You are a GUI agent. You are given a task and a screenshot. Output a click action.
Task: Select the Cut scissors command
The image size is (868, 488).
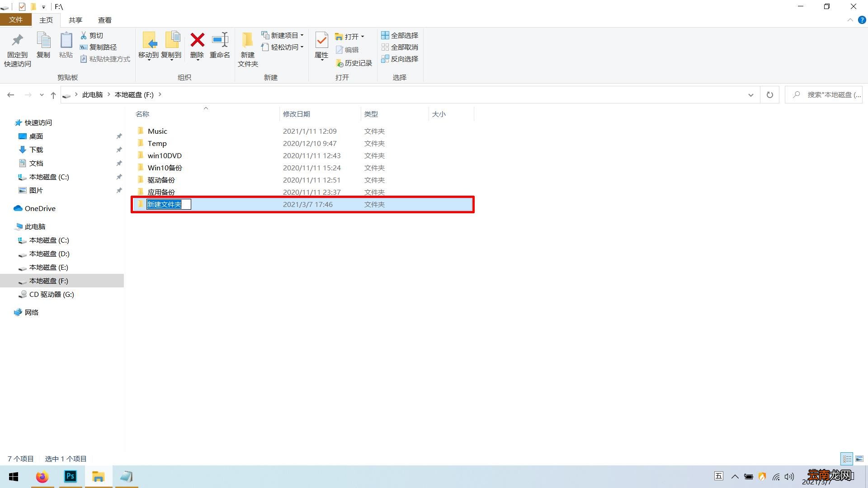click(x=92, y=35)
